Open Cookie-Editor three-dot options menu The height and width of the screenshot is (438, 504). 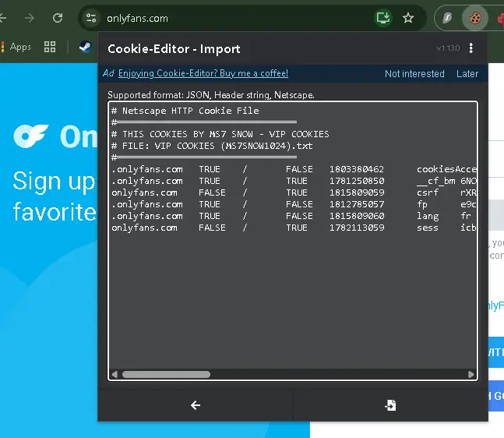(471, 48)
